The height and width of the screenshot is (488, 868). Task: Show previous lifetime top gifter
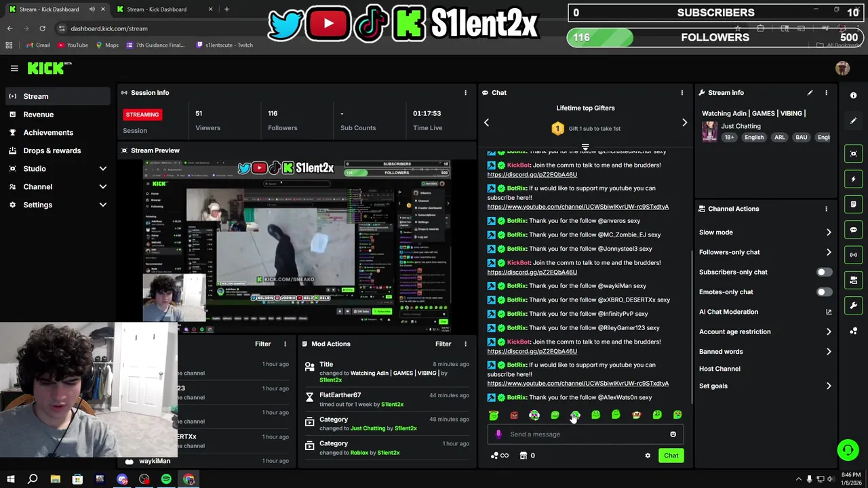point(486,123)
